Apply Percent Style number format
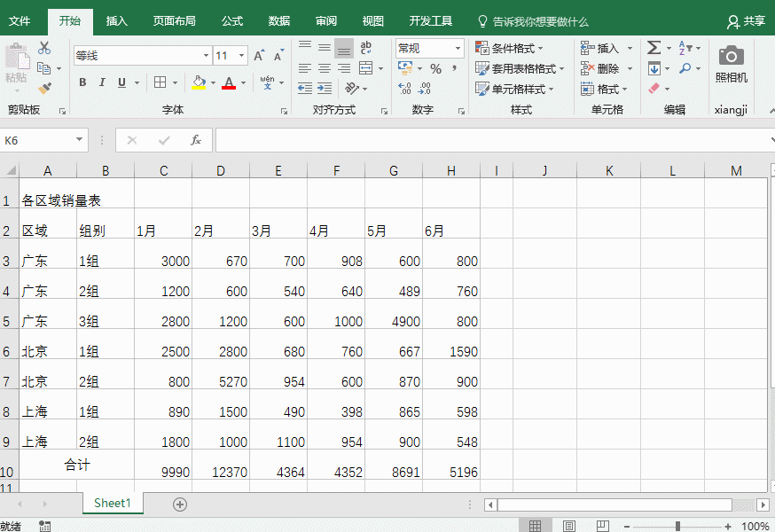The height and width of the screenshot is (532, 775). (435, 68)
